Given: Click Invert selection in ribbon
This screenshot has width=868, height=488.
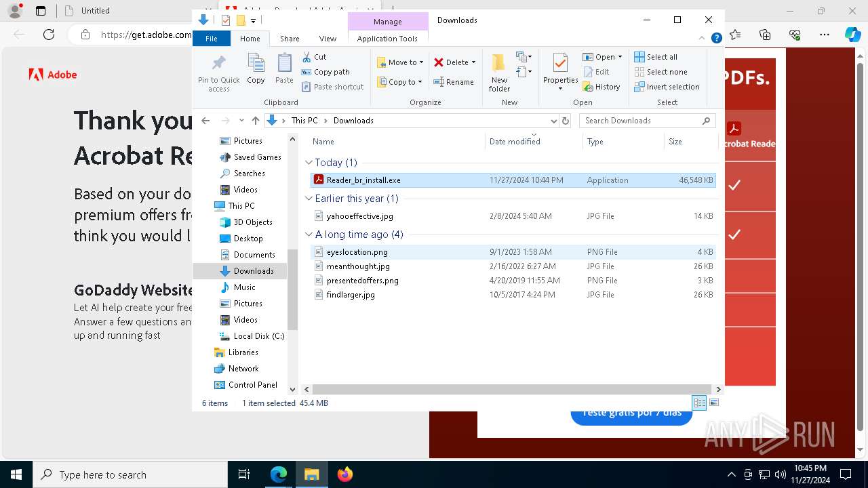Looking at the screenshot, I should [667, 87].
